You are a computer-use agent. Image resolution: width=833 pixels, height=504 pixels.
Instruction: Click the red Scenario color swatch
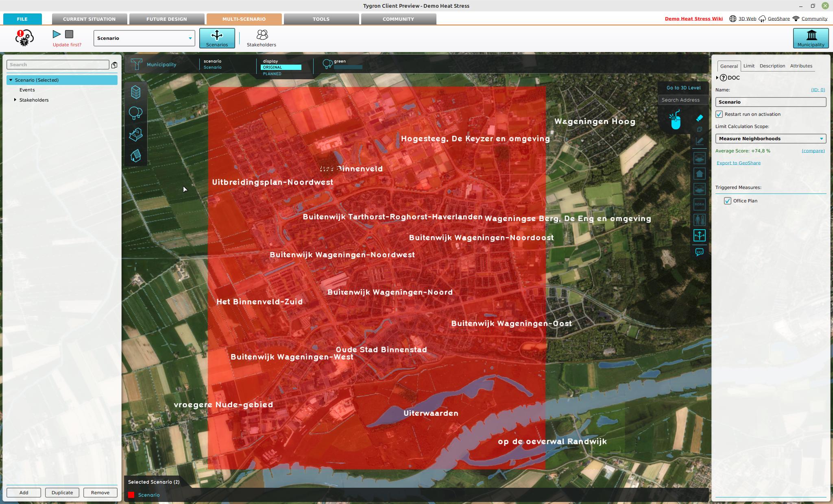[131, 495]
